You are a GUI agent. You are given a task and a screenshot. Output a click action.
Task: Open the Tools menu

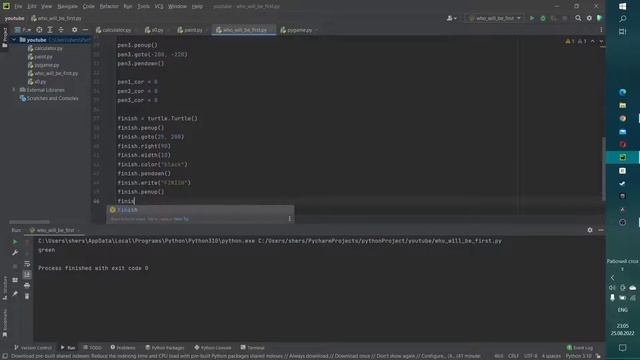click(143, 7)
